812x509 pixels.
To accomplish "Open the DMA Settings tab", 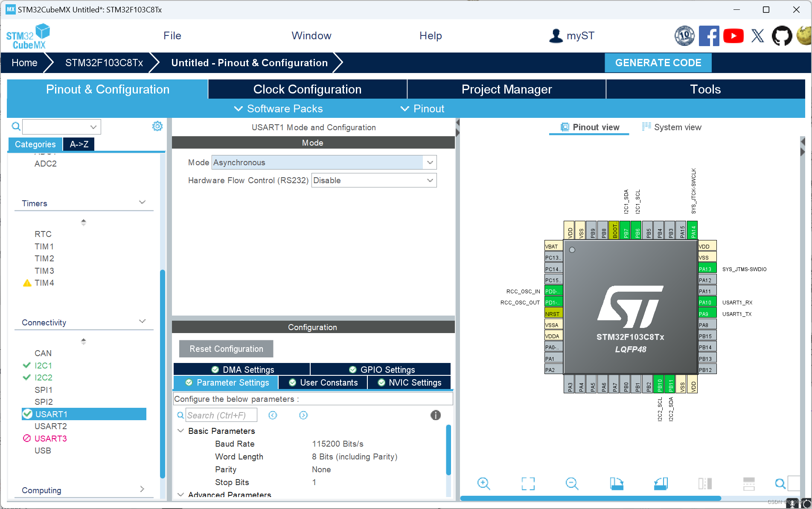I will [x=242, y=369].
